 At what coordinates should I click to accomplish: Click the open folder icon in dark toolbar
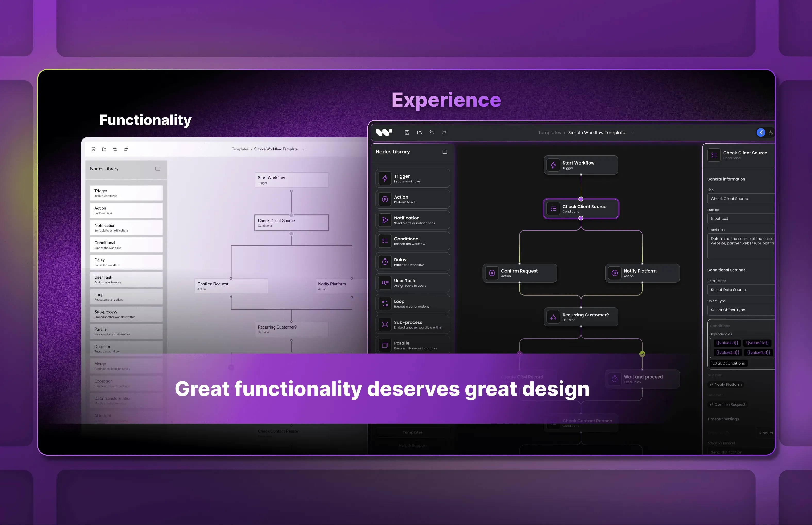click(x=419, y=133)
